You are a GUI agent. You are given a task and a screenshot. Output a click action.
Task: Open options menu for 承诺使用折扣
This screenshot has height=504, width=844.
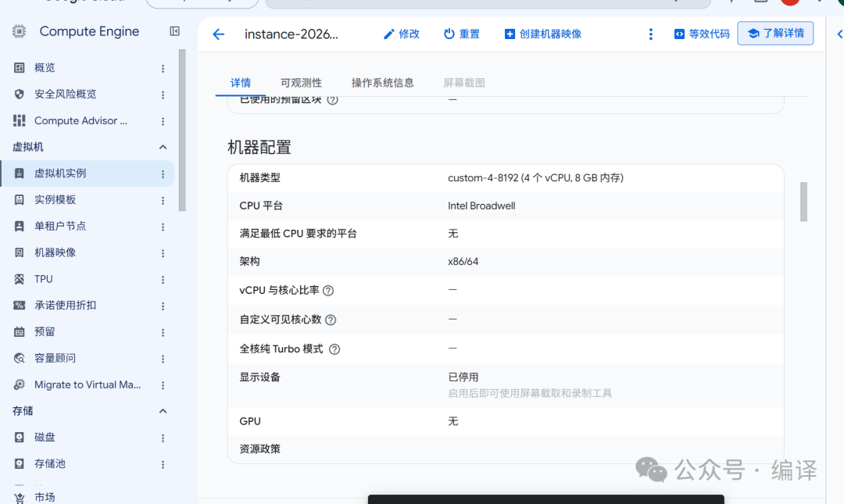[x=163, y=306]
